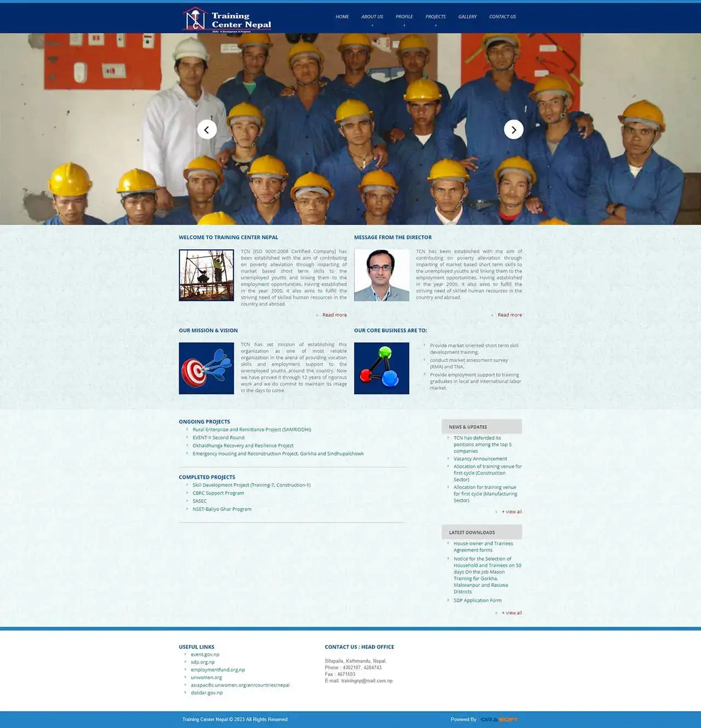Click the scaffolding construction thumbnail image

(206, 275)
